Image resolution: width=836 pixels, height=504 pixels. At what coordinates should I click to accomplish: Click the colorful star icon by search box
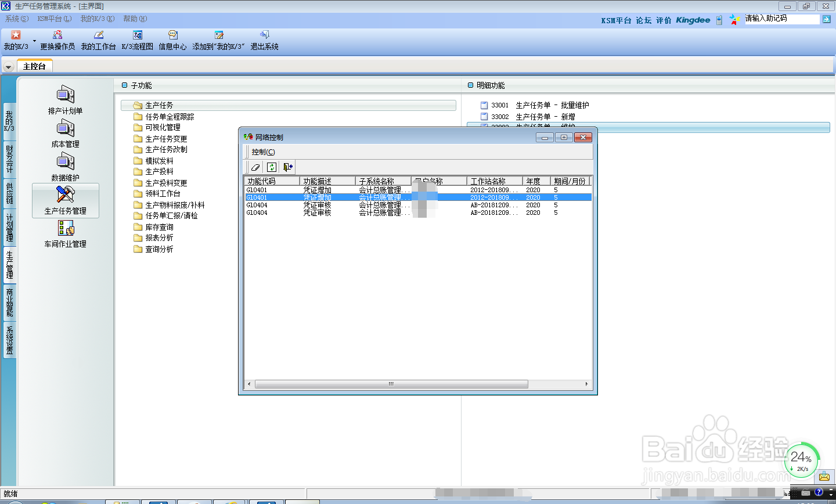pos(735,20)
